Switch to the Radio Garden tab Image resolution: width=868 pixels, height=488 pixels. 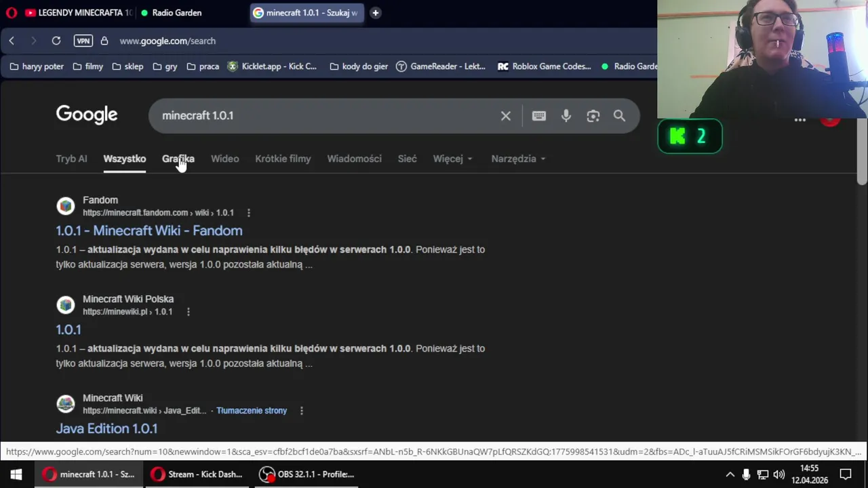(171, 13)
